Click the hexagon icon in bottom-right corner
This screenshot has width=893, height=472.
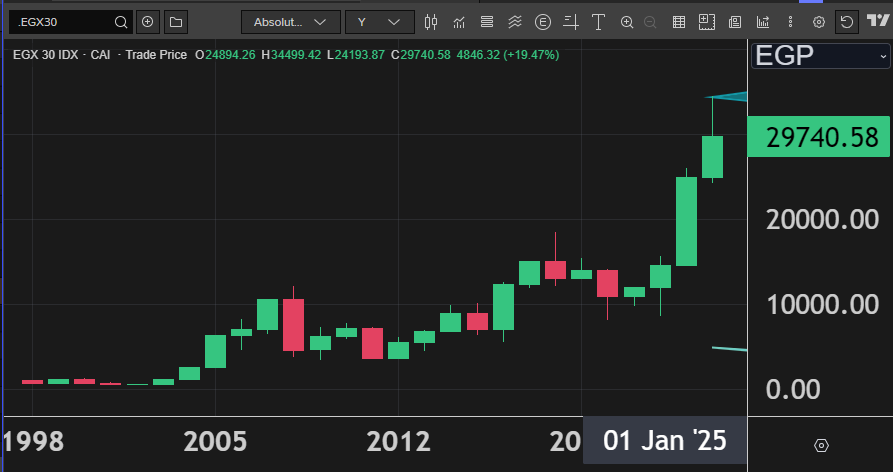coord(821,445)
